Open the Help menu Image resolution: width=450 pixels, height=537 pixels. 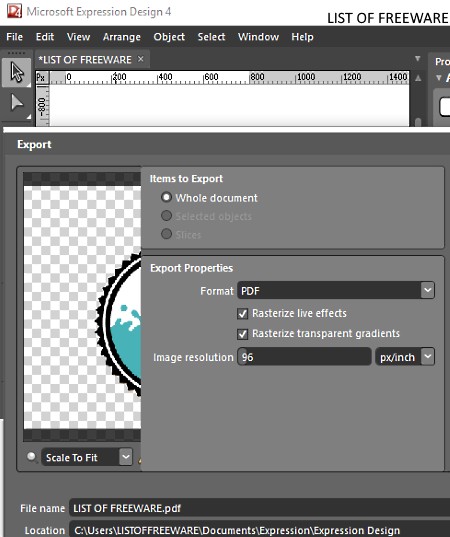(302, 37)
